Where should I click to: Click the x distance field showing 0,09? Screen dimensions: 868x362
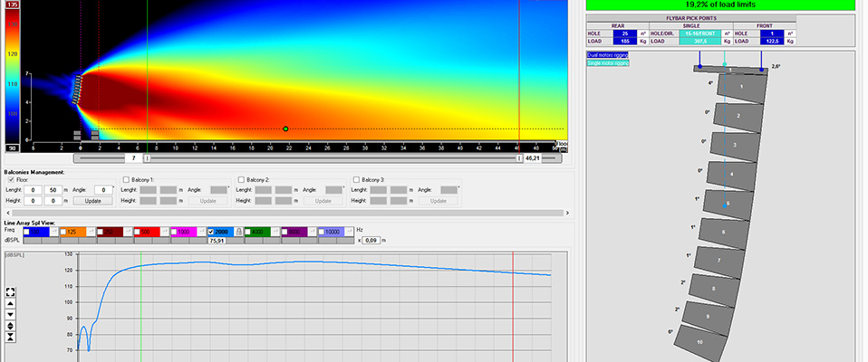coord(371,241)
